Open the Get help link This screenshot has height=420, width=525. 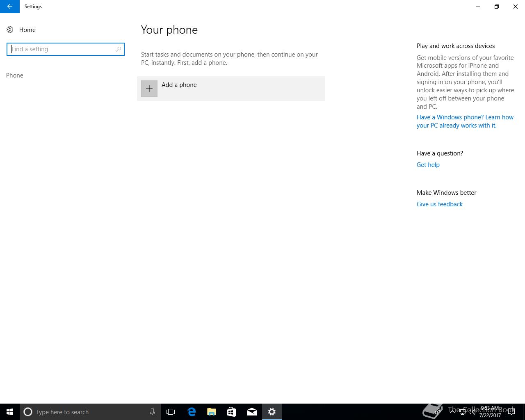tap(428, 165)
